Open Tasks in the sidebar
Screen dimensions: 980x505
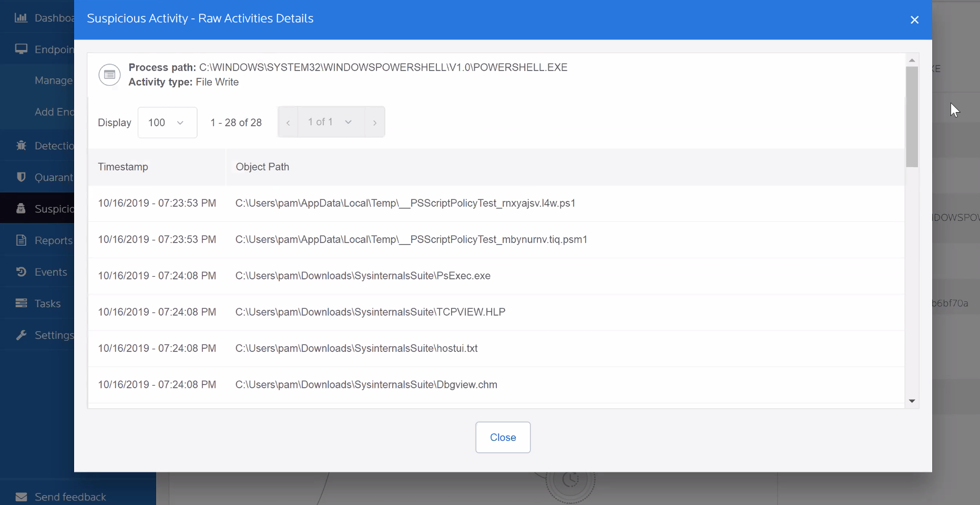pos(47,304)
